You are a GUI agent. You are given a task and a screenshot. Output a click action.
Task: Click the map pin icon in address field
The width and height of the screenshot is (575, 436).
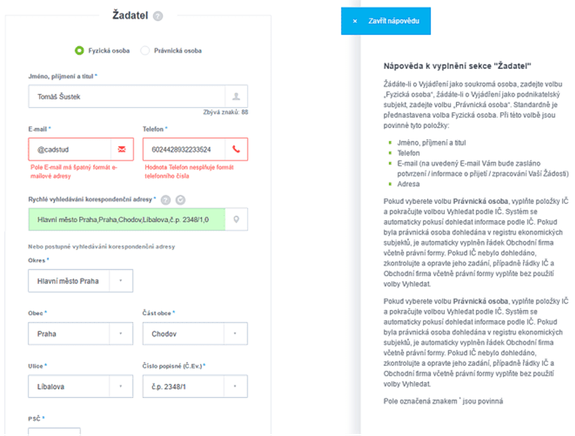pyautogui.click(x=236, y=219)
